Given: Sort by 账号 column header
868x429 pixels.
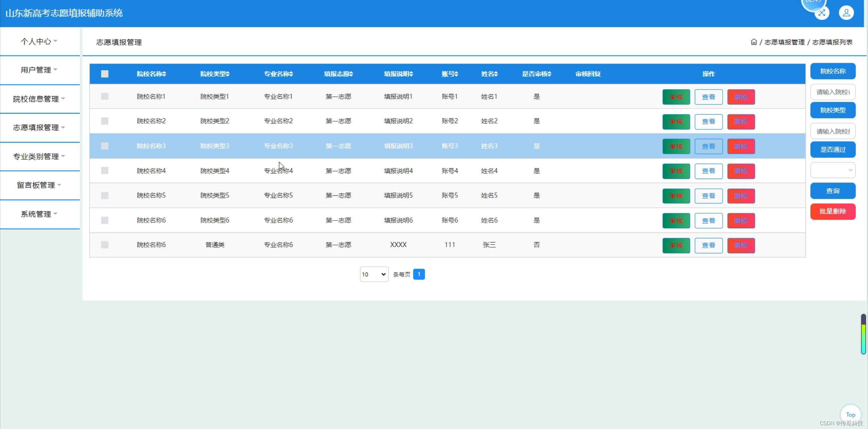Looking at the screenshot, I should 450,74.
